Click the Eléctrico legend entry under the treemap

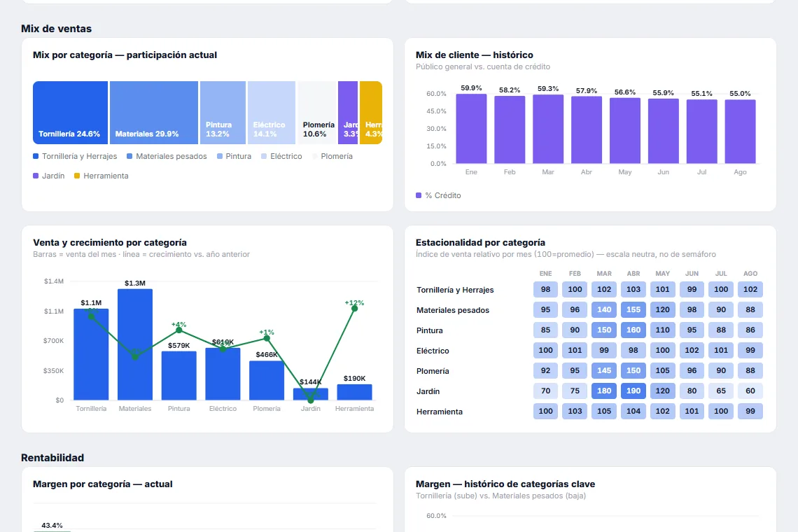(x=281, y=156)
